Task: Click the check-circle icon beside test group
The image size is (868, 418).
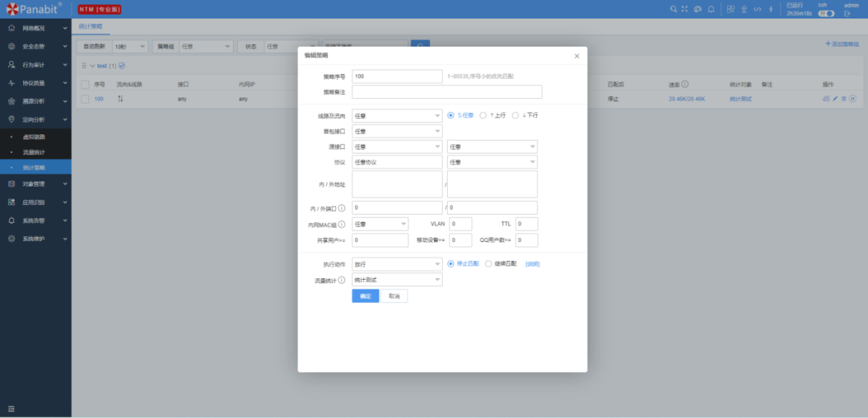Action: click(x=122, y=65)
